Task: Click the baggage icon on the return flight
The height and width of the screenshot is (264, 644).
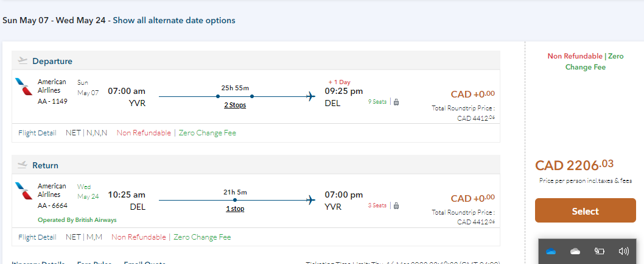Action: (396, 205)
